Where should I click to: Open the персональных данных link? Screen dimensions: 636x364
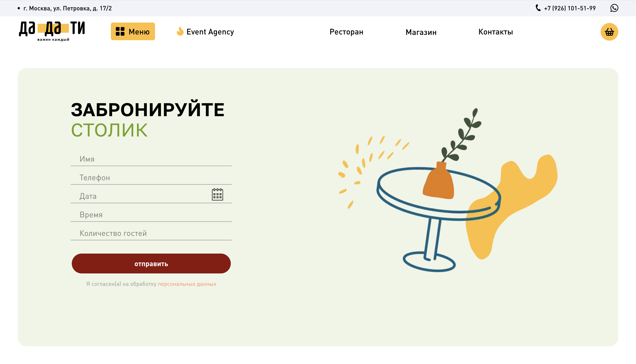[x=187, y=284]
